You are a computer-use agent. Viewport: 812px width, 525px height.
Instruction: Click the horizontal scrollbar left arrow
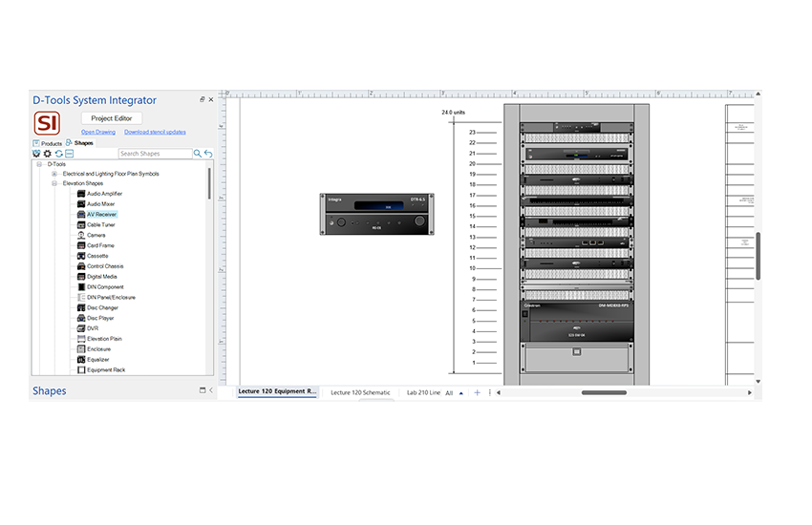[498, 392]
